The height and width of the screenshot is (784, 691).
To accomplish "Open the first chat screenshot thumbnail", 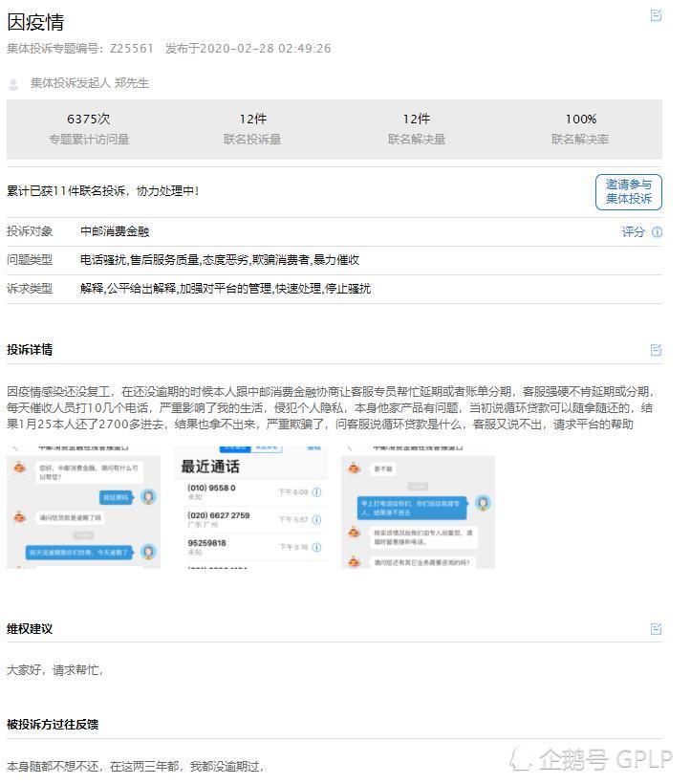I will click(83, 508).
